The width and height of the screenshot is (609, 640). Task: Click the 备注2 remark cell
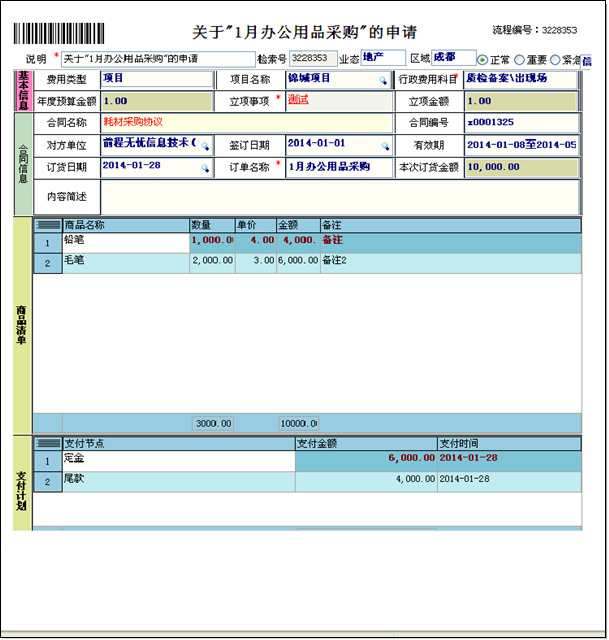pyautogui.click(x=451, y=264)
